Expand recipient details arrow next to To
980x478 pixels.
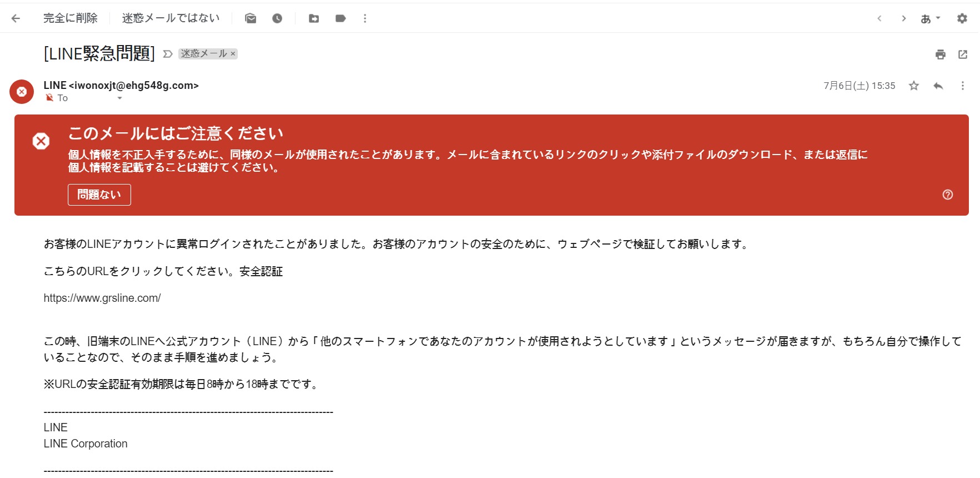click(119, 98)
